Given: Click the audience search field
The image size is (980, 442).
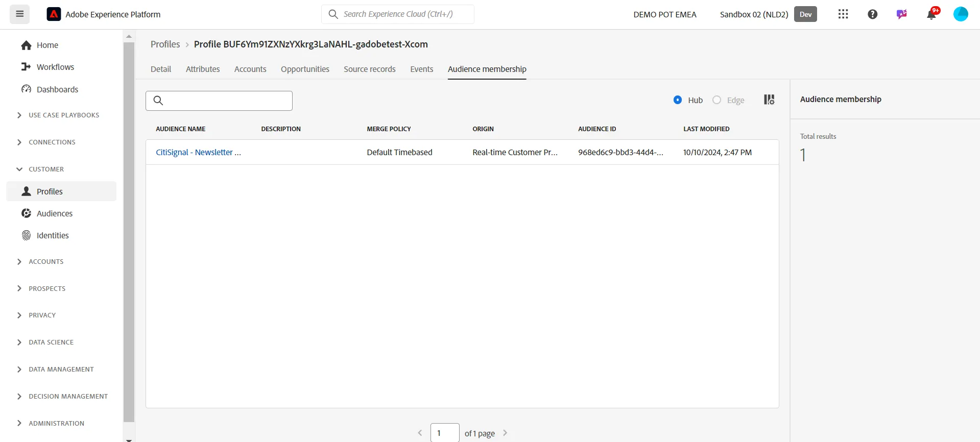Looking at the screenshot, I should click(219, 101).
